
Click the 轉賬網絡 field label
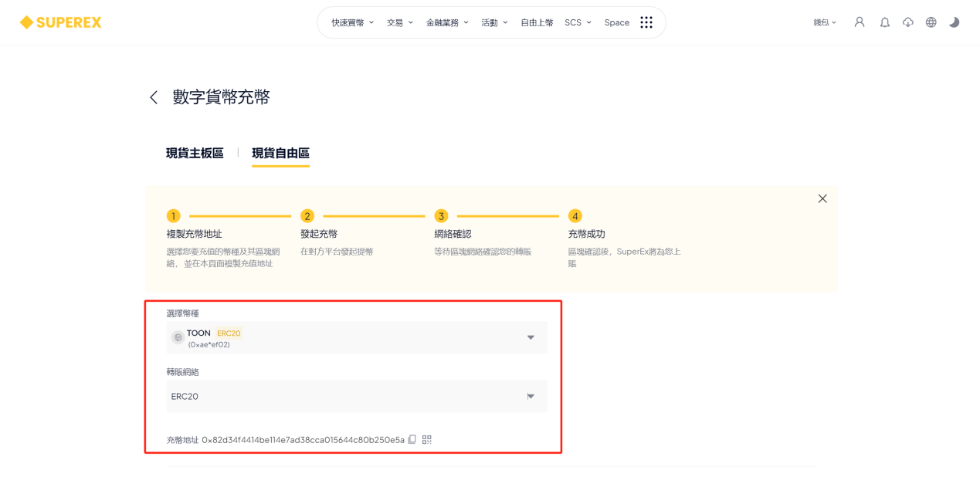tap(183, 372)
